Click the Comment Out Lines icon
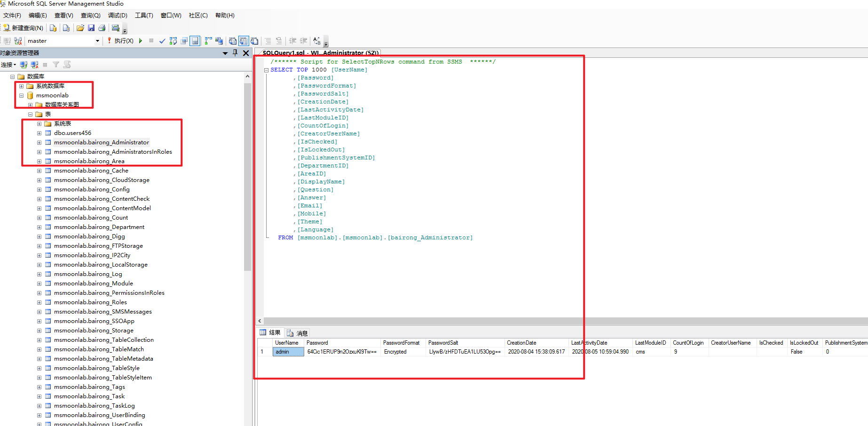 tap(268, 41)
